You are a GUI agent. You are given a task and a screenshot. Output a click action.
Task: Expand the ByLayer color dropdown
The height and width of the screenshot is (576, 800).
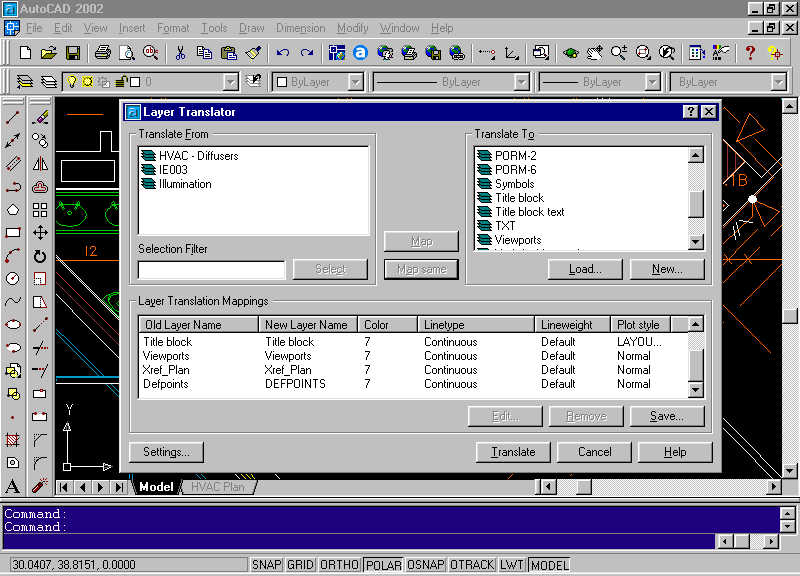pos(354,82)
